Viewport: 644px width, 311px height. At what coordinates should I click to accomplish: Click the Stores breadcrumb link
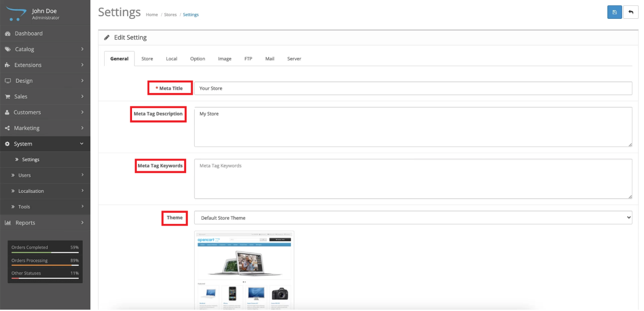point(170,15)
